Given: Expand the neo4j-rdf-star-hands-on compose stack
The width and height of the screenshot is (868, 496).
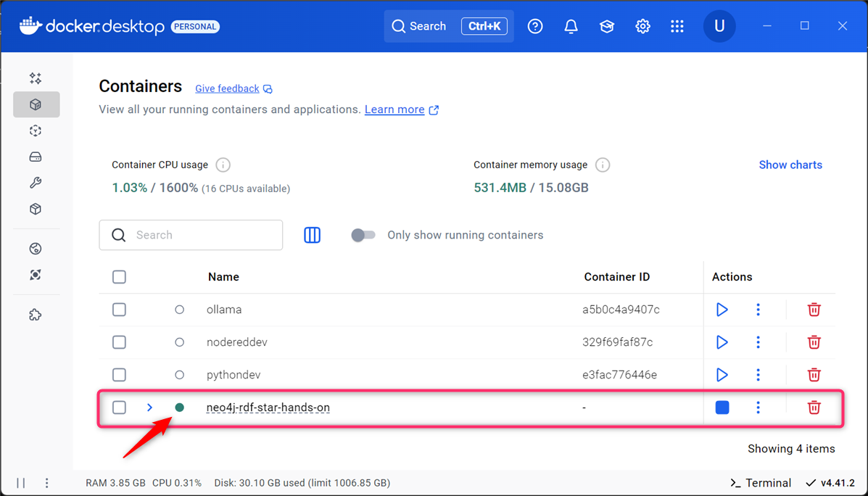Looking at the screenshot, I should click(149, 408).
